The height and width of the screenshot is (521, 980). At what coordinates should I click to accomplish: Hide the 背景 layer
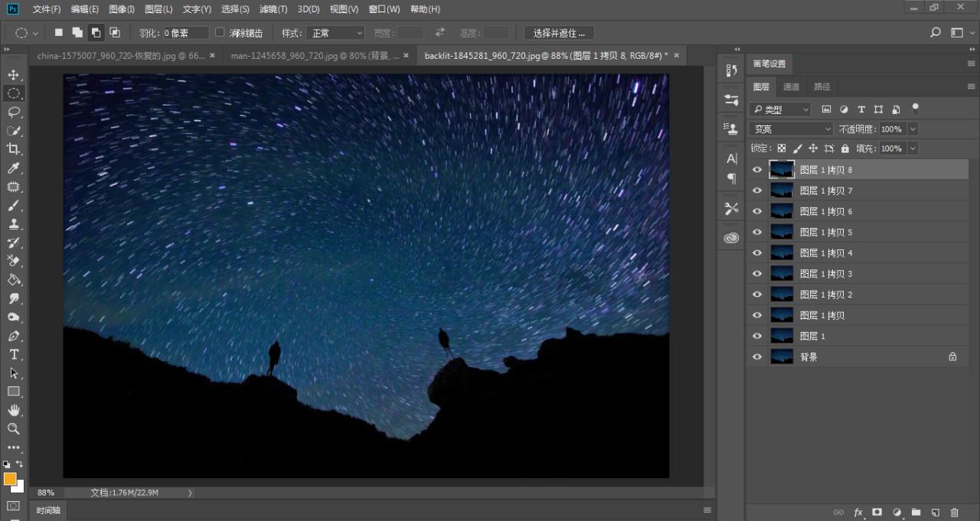(x=757, y=357)
